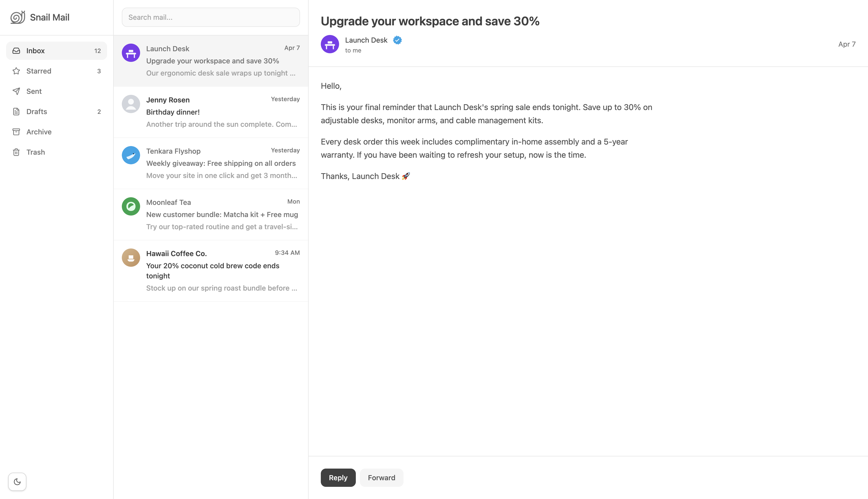The image size is (868, 499).
Task: Open Jenny Rosen's Birthday dinner email
Action: tap(211, 112)
